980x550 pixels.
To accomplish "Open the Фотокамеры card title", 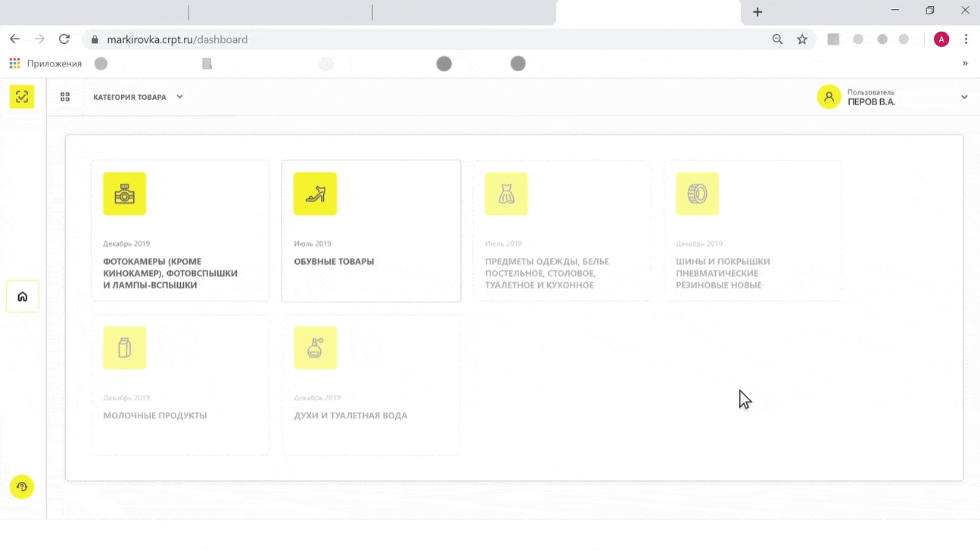I will coord(170,273).
